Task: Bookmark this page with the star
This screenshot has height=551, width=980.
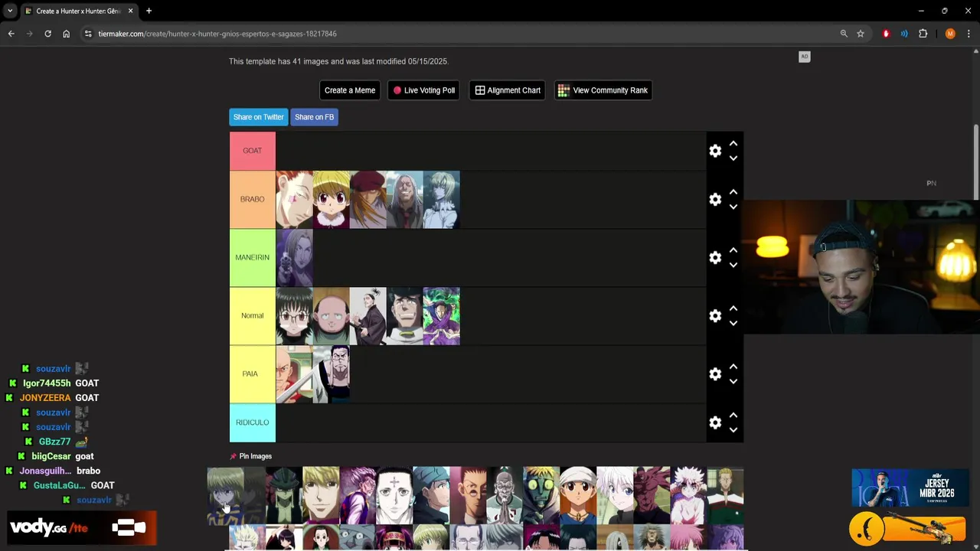Action: (861, 34)
